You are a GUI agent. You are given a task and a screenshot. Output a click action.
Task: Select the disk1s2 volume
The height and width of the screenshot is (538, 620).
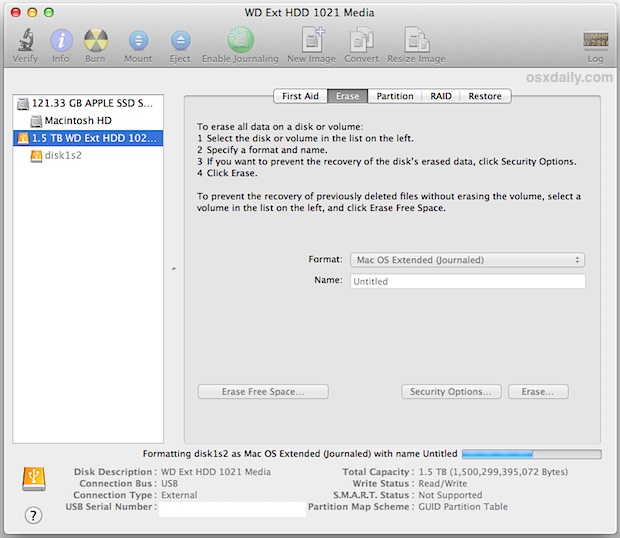88,155
